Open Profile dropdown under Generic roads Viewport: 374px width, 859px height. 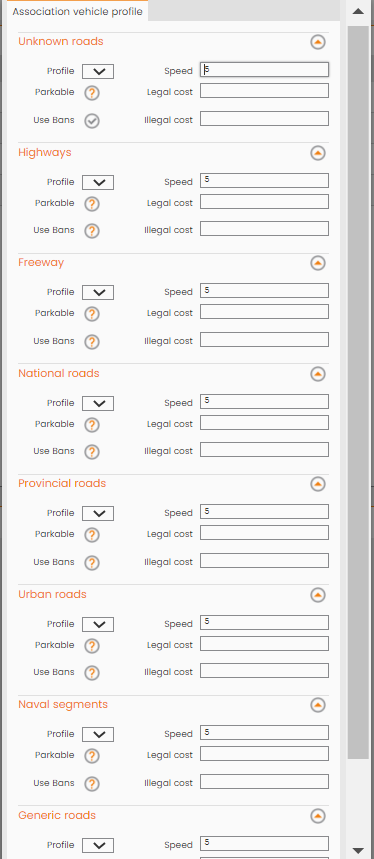pos(98,845)
